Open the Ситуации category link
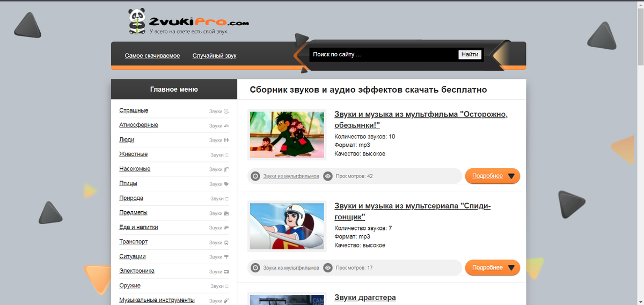The width and height of the screenshot is (644, 305). pos(133,256)
